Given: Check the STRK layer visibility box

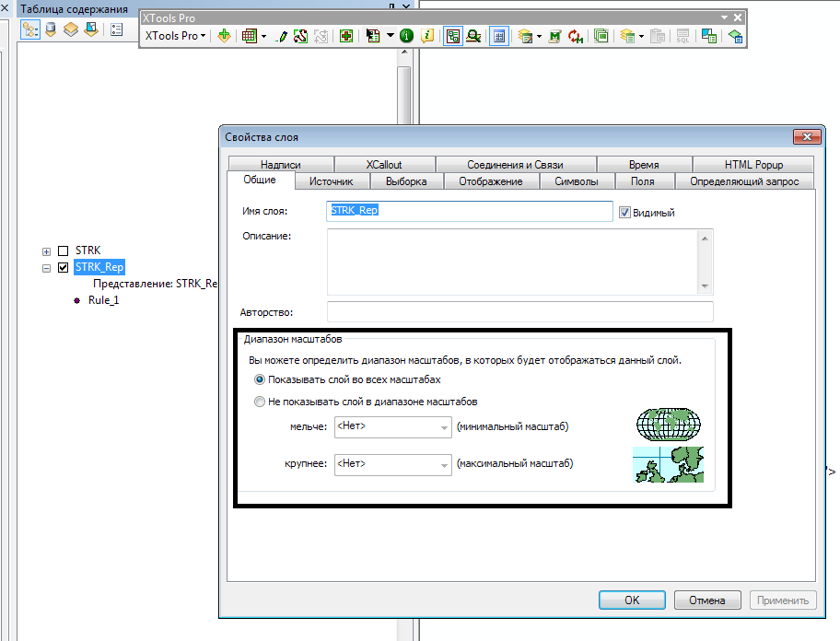Looking at the screenshot, I should (64, 251).
